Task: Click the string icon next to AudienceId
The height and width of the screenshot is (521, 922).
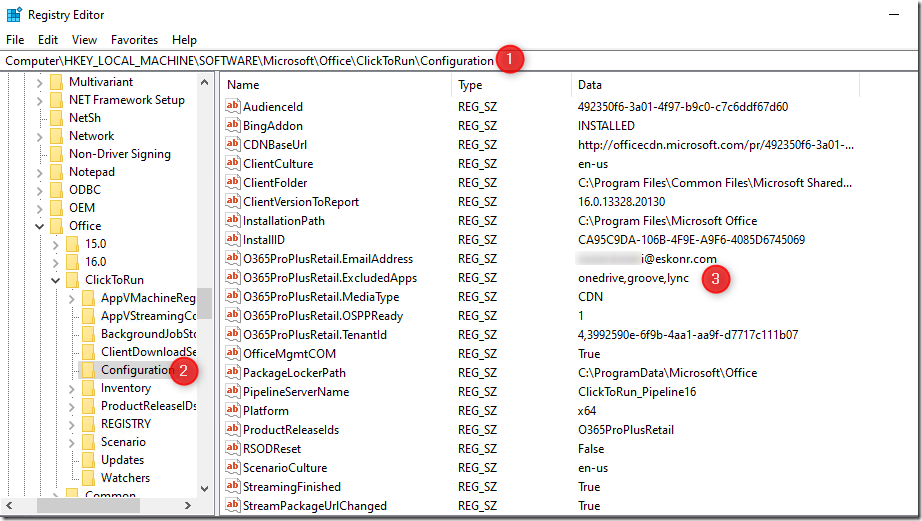Action: click(x=233, y=106)
